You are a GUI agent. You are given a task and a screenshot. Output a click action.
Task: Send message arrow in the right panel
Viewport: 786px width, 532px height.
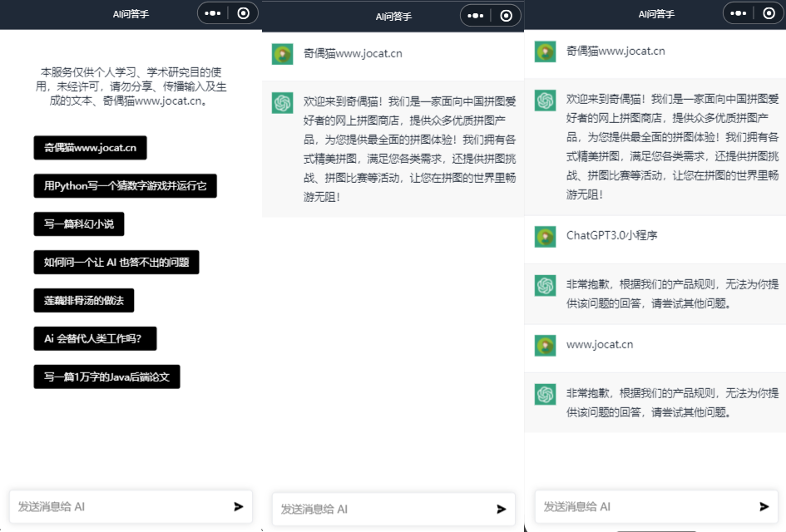[x=764, y=506]
